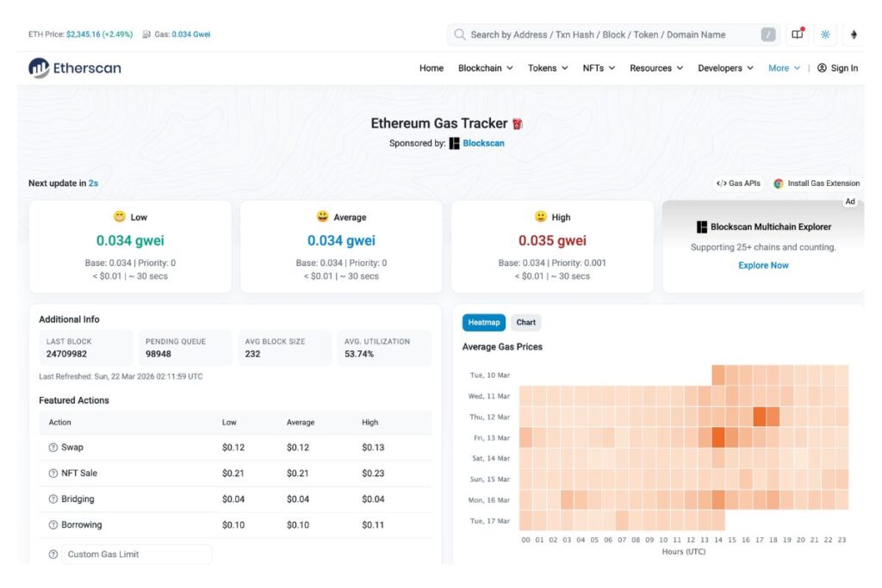Switch to the Heatmap view

483,323
